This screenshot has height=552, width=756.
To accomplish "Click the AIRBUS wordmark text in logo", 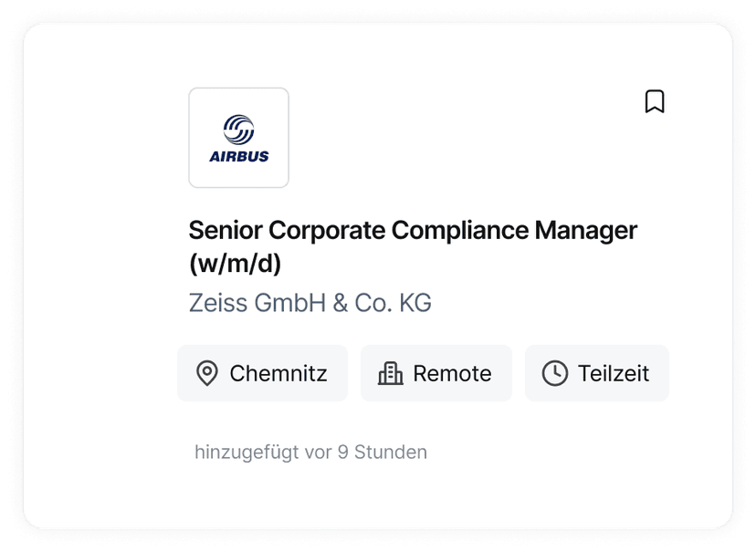I will click(x=239, y=156).
